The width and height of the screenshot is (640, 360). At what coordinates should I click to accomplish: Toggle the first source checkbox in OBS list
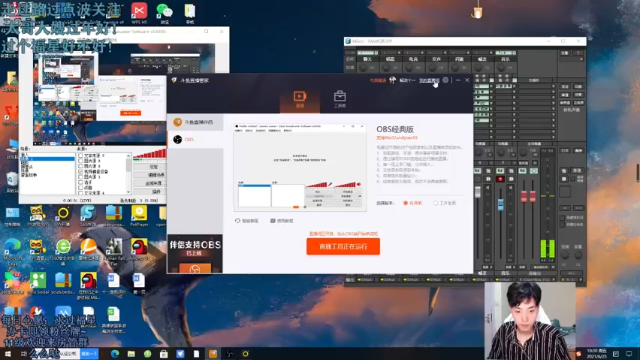81,156
